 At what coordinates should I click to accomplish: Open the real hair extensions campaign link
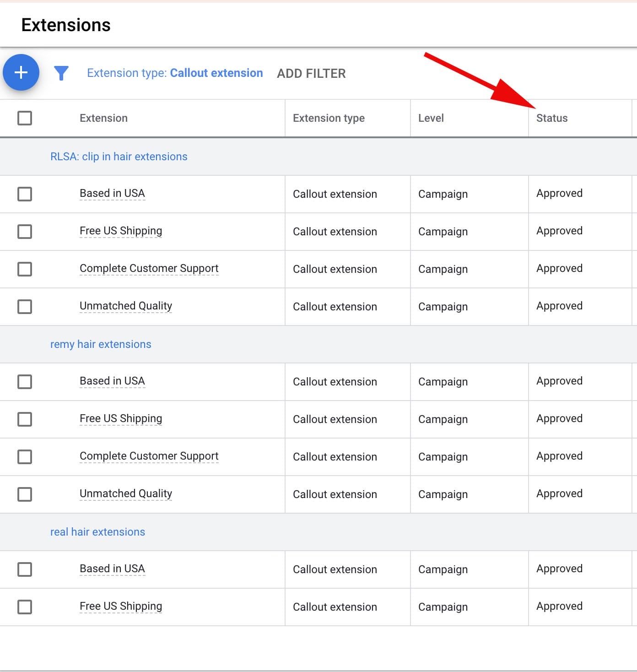[97, 532]
